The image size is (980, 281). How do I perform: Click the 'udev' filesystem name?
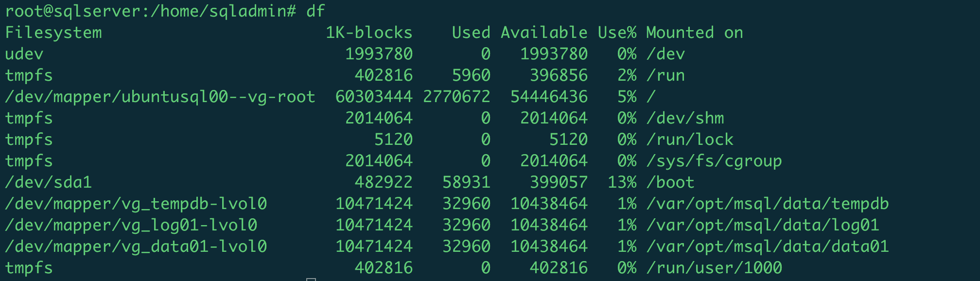(24, 54)
